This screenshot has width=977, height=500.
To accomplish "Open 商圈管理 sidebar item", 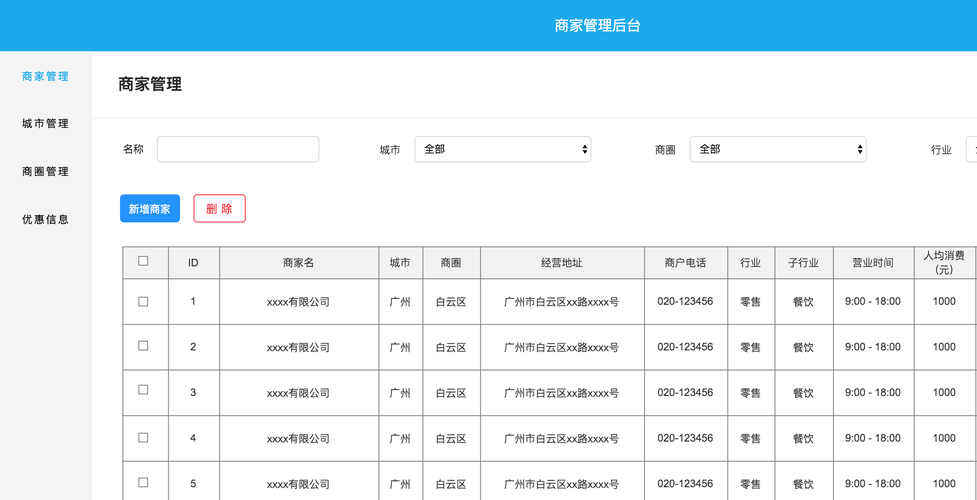I will point(45,171).
